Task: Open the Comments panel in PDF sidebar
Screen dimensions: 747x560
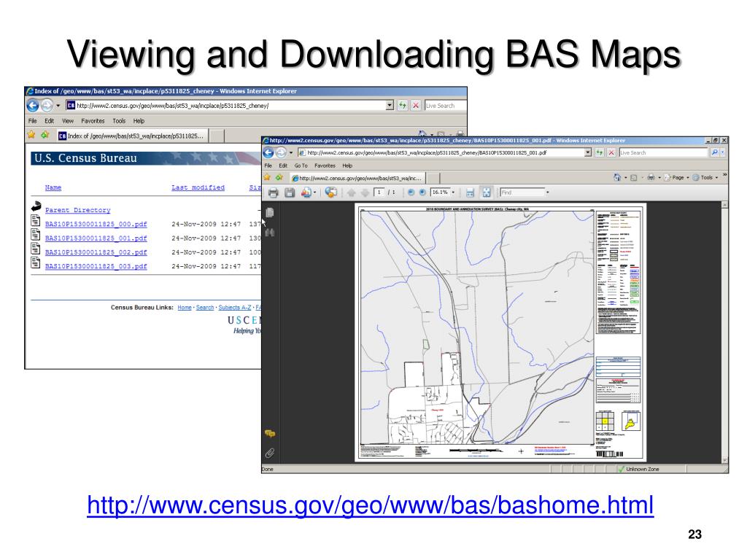Action: tap(270, 433)
